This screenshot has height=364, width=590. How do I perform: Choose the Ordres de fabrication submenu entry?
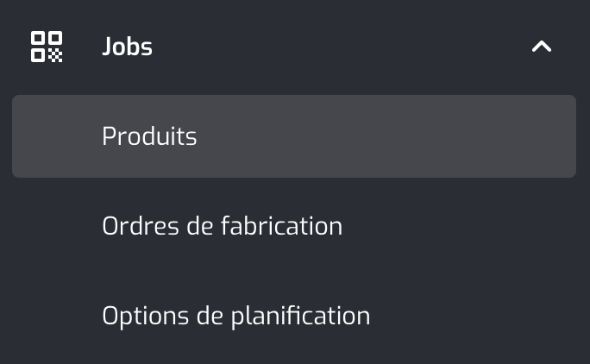(222, 226)
